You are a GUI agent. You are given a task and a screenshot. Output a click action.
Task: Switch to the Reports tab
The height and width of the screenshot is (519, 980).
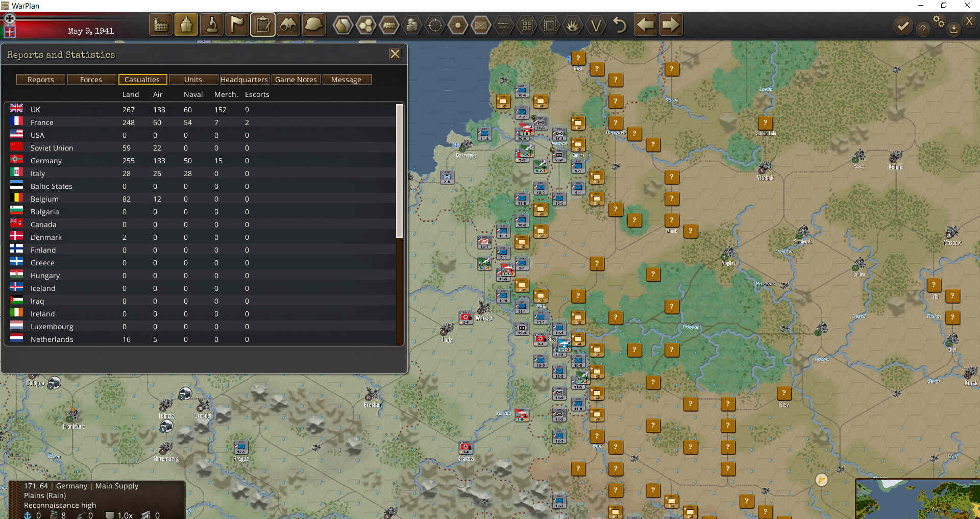point(41,80)
